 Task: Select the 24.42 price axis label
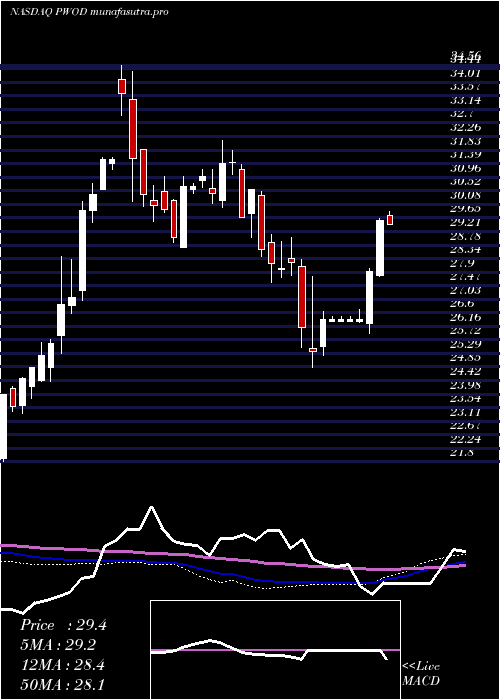click(465, 371)
